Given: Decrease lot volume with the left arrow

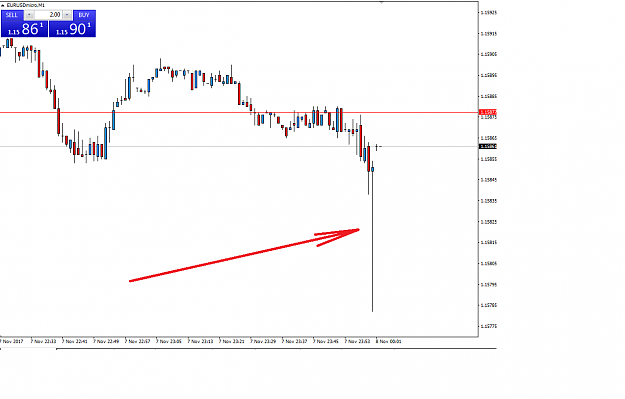Looking at the screenshot, I should (29, 15).
